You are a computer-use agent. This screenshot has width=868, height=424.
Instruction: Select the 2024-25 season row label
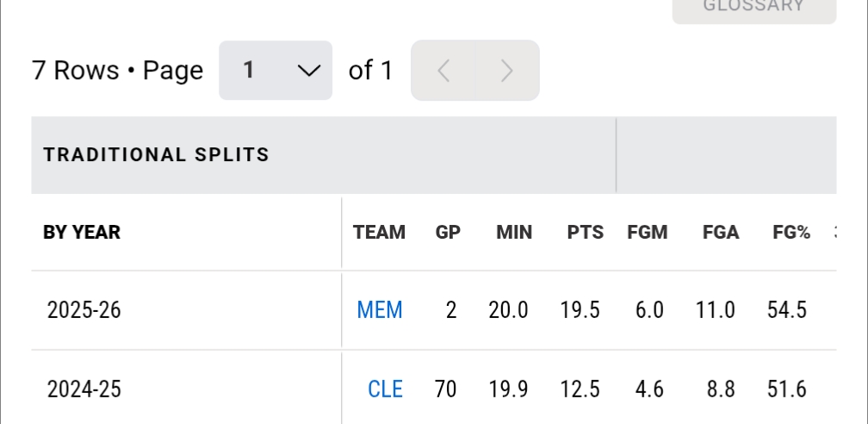[84, 389]
